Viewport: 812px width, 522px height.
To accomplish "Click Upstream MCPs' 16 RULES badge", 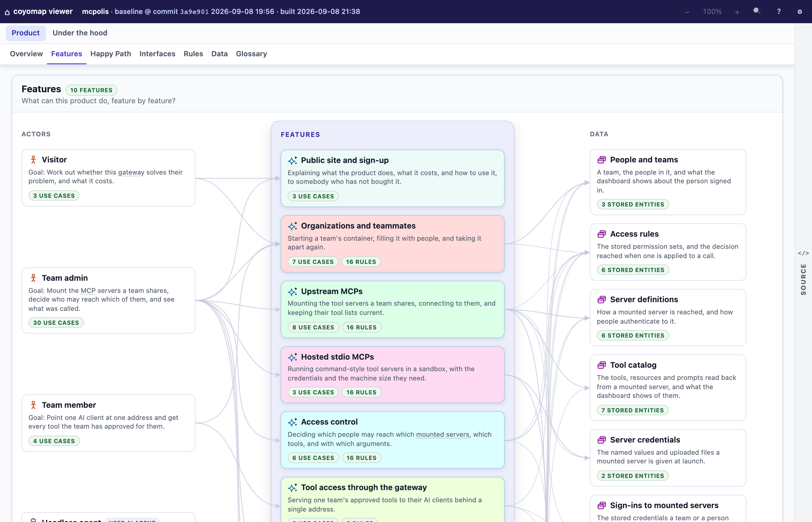I will pyautogui.click(x=361, y=327).
